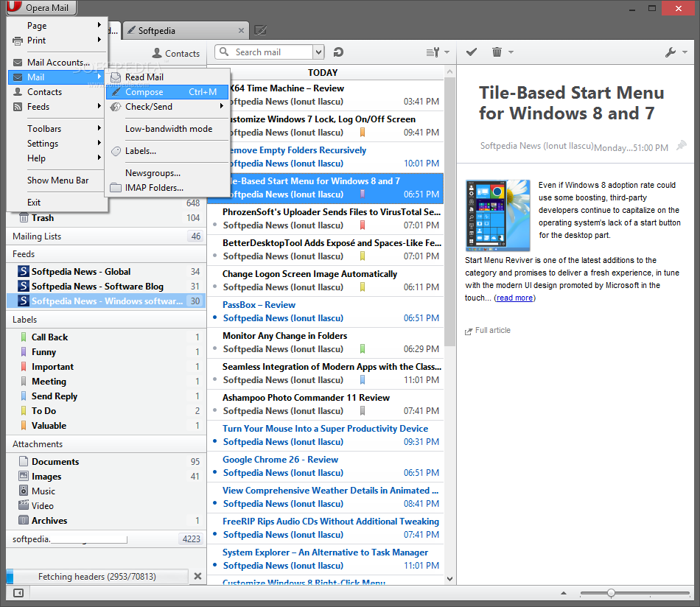
Task: Expand the dropdown arrow next to view settings icon
Action: 447,52
